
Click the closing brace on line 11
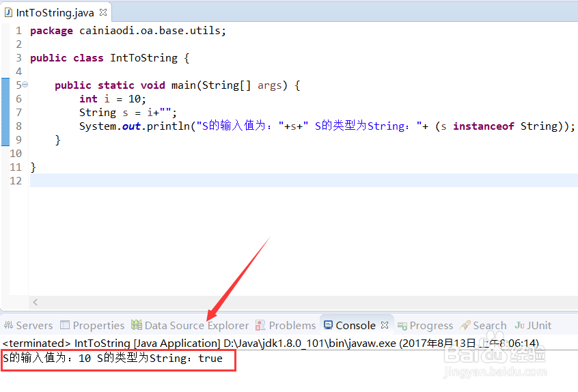coord(33,167)
